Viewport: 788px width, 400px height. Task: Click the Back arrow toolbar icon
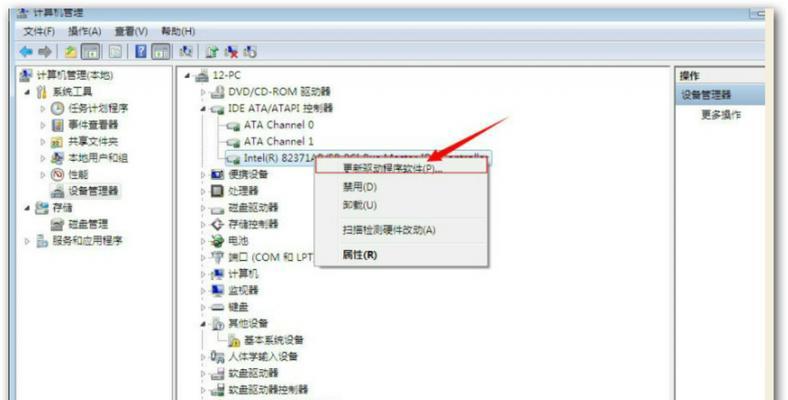point(26,51)
